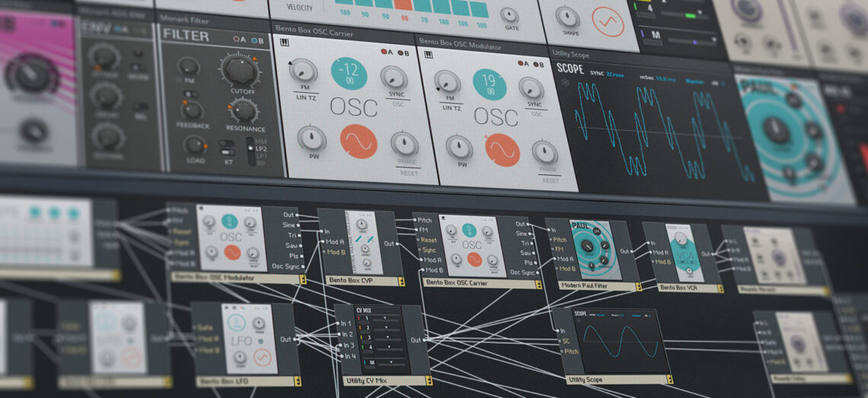Select snapshot A on OSC Carrier panel
Image resolution: width=868 pixels, height=398 pixels.
[x=386, y=53]
